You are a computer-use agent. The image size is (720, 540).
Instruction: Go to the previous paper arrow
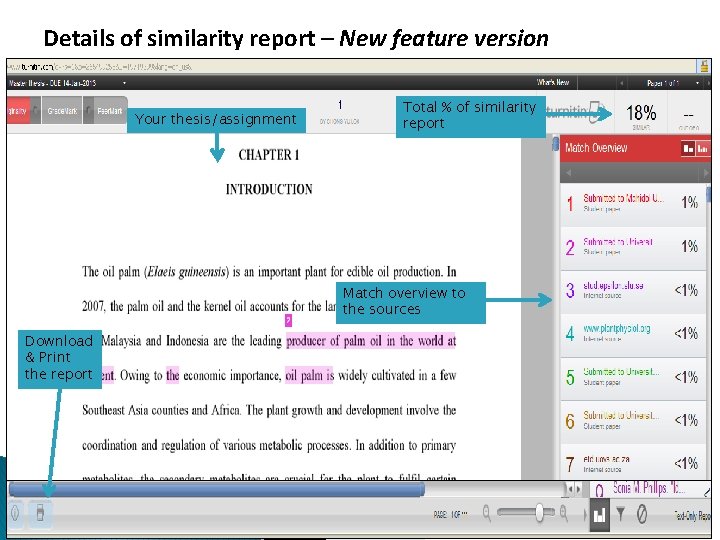[x=621, y=83]
